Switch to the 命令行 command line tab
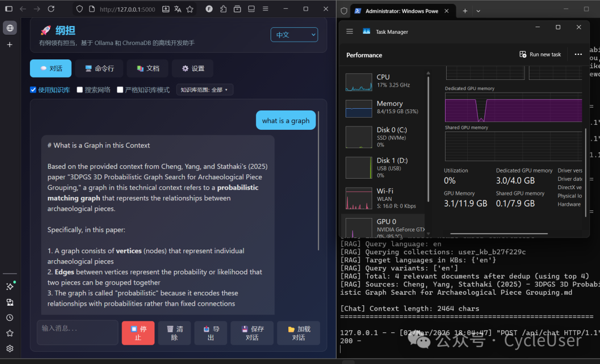This screenshot has width=600, height=364. click(99, 68)
